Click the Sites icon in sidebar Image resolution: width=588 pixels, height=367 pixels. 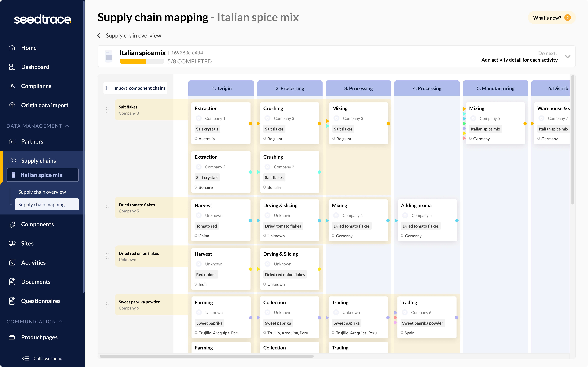point(12,243)
